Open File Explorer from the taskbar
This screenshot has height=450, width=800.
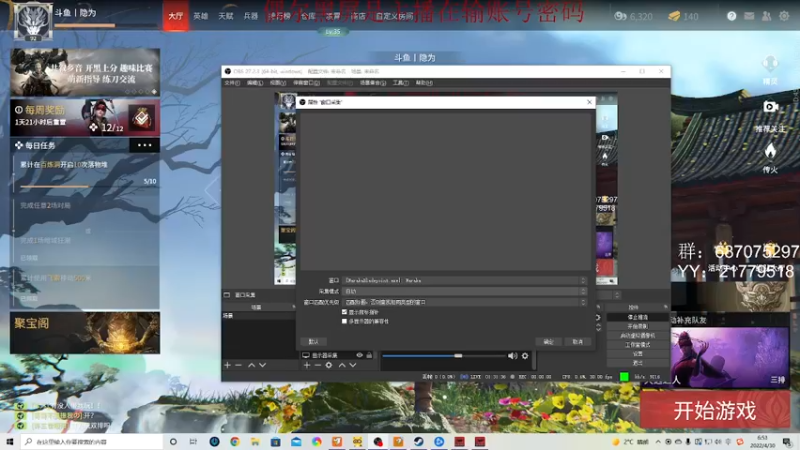(255, 442)
